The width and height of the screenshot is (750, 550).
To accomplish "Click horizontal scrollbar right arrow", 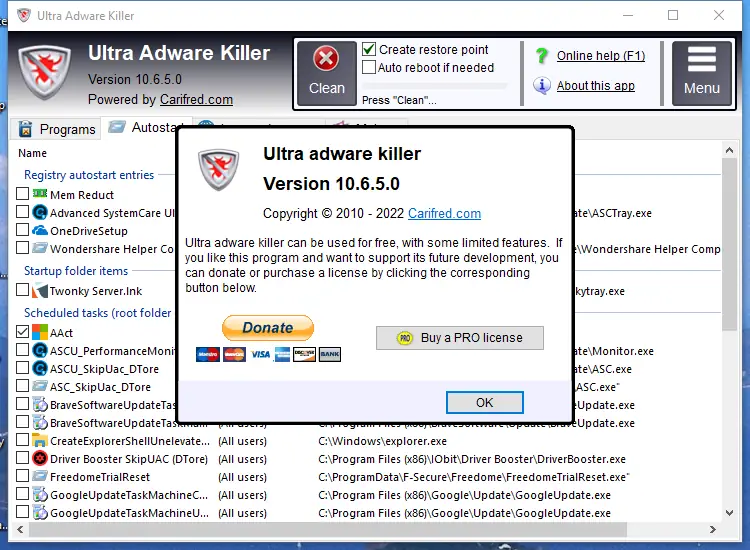I will (x=713, y=529).
